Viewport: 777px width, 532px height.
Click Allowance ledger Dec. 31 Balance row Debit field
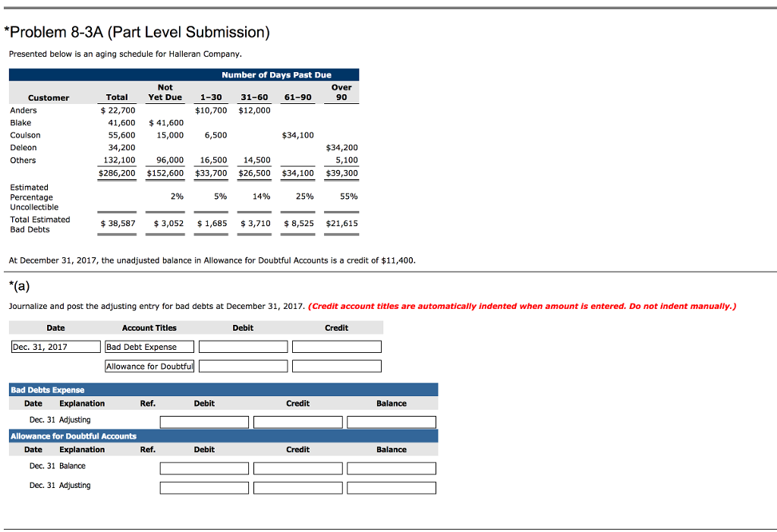pos(204,468)
